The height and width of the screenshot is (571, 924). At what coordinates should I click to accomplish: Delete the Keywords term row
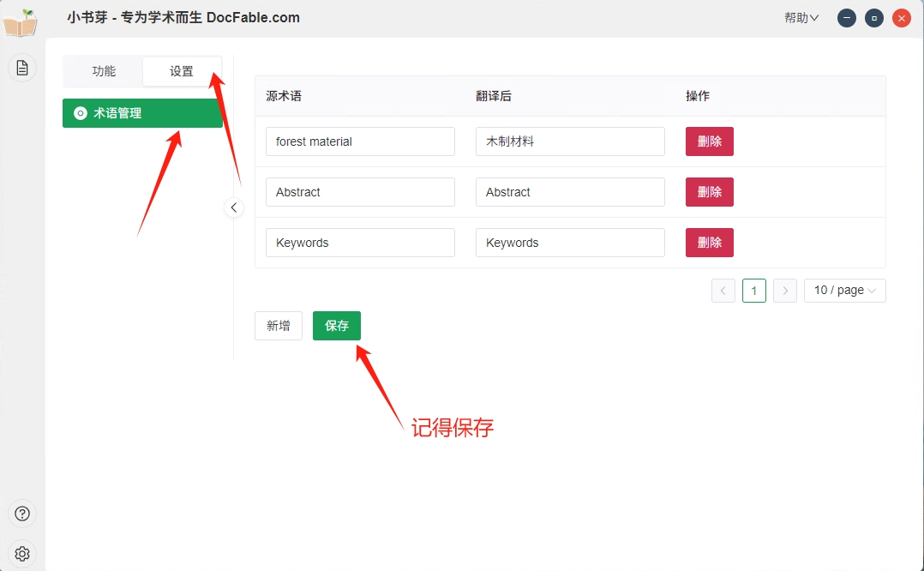click(x=709, y=243)
